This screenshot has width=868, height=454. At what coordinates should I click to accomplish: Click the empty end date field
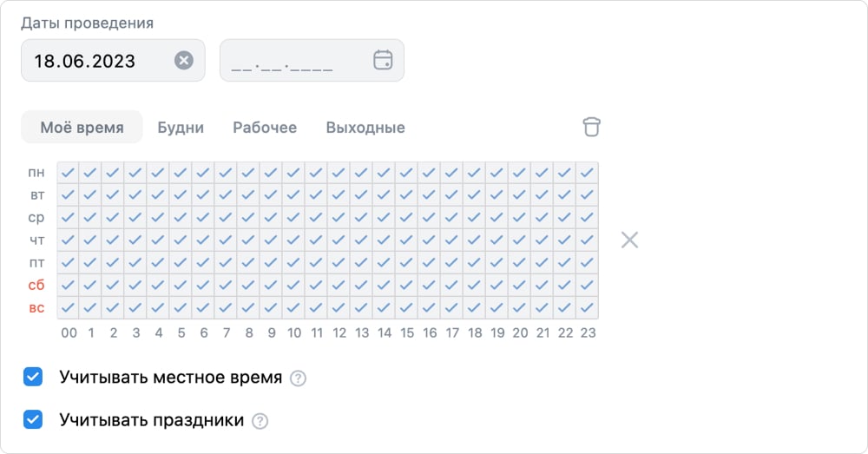click(x=291, y=61)
